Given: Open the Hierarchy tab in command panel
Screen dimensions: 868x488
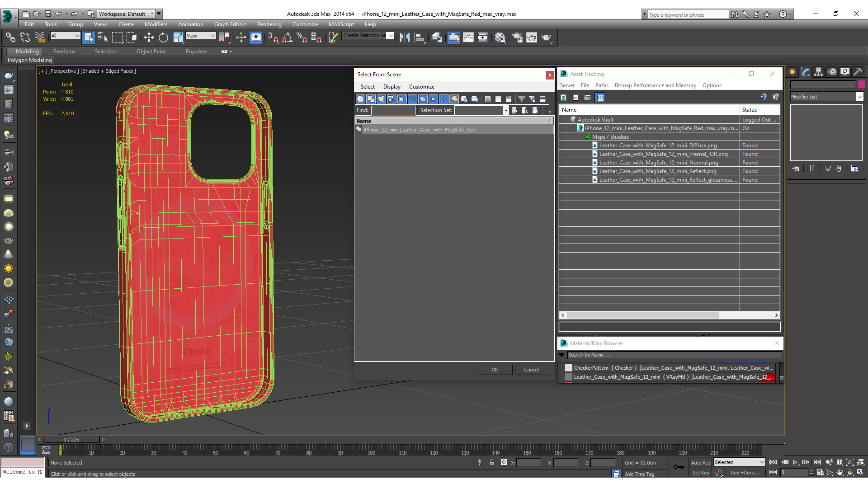Looking at the screenshot, I should (819, 72).
